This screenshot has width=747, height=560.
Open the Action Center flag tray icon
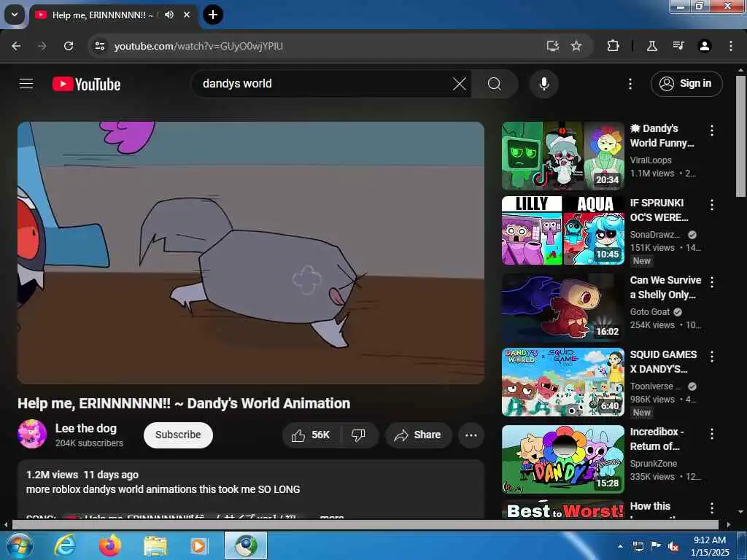[656, 546]
